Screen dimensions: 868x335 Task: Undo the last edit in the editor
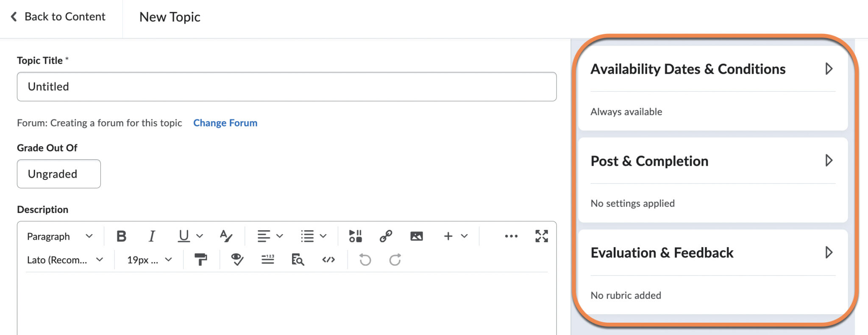pos(364,260)
